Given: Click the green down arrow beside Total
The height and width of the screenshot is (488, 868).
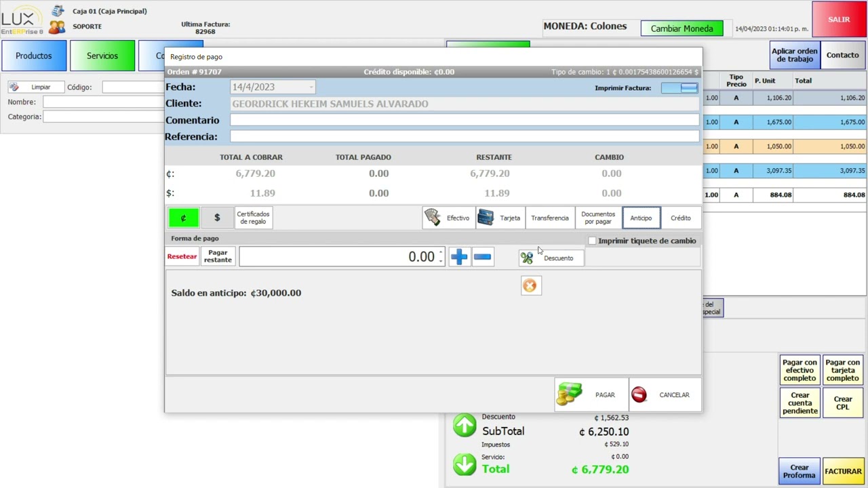Looking at the screenshot, I should tap(465, 464).
